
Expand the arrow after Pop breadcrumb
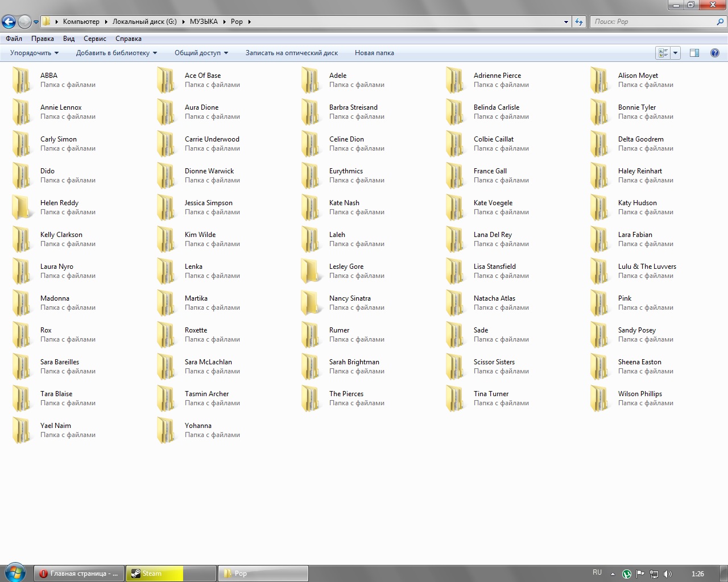[249, 22]
